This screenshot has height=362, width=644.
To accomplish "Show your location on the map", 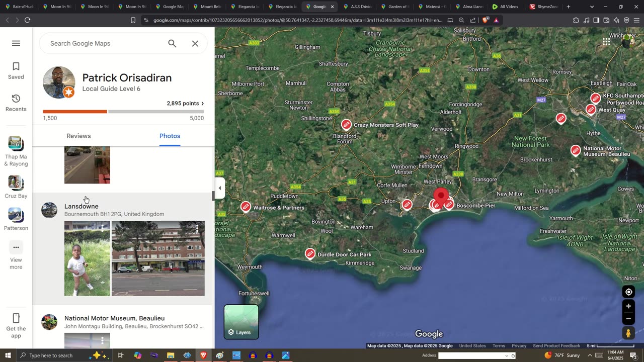I will [x=628, y=292].
